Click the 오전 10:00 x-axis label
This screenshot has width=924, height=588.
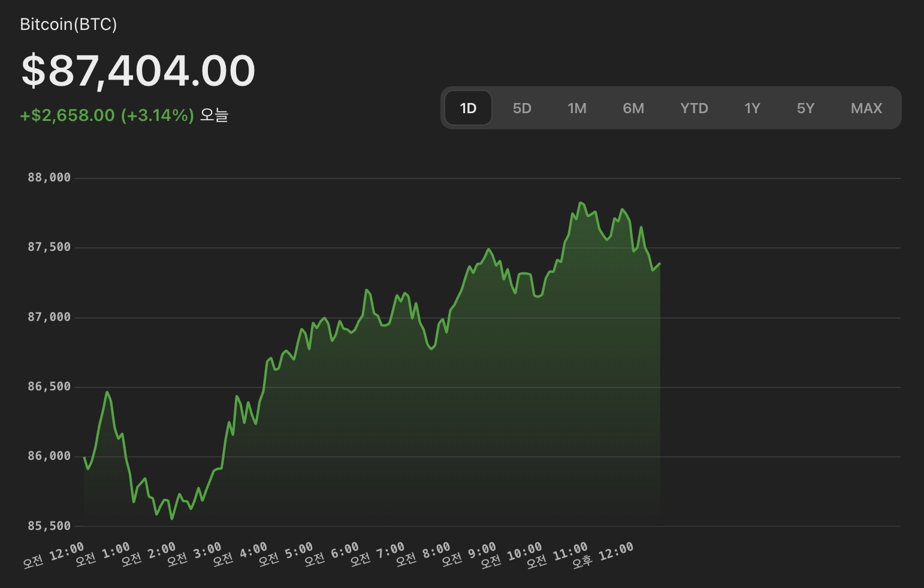click(x=511, y=555)
